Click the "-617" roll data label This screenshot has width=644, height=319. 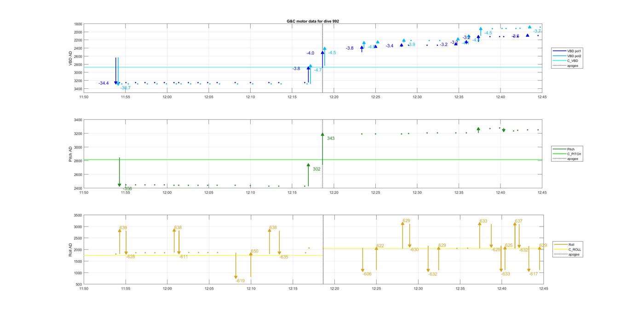(534, 274)
